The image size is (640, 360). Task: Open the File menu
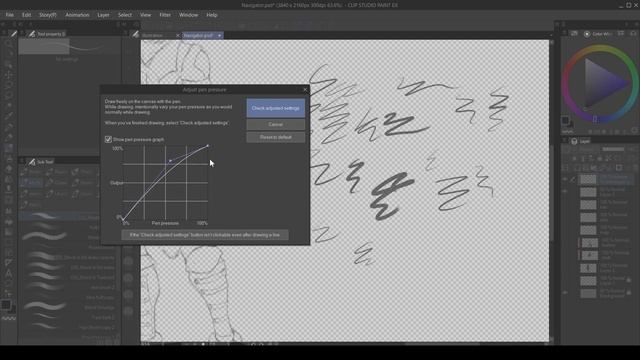point(9,15)
